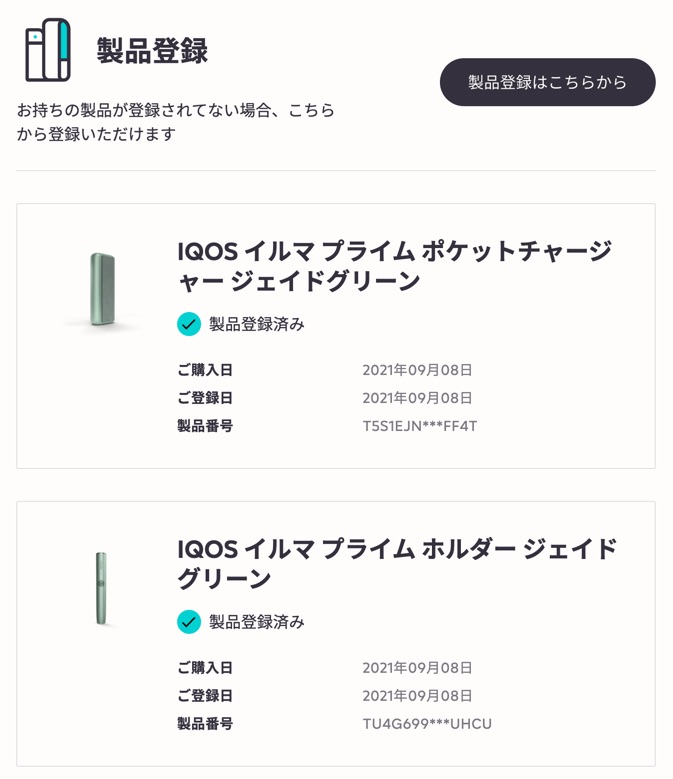Screen dimensions: 673x779
Task: Click the Pocket Charger ご購入日 date value
Action: point(417,370)
